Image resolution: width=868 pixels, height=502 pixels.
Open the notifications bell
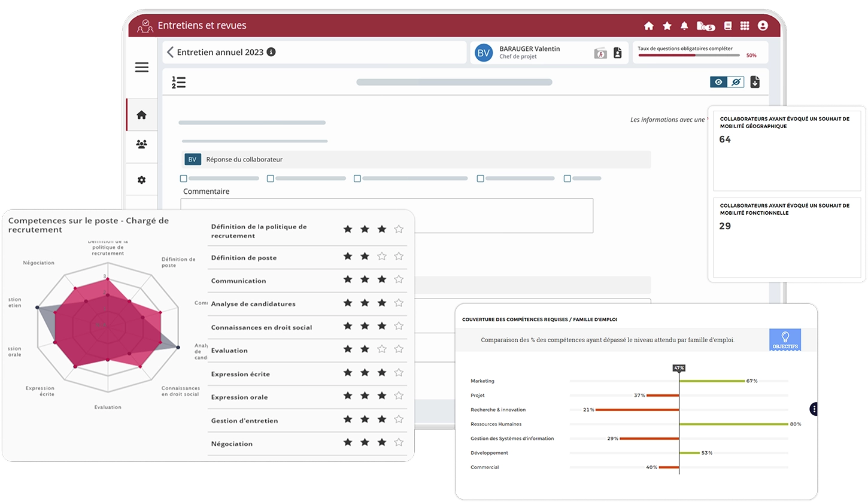(684, 26)
